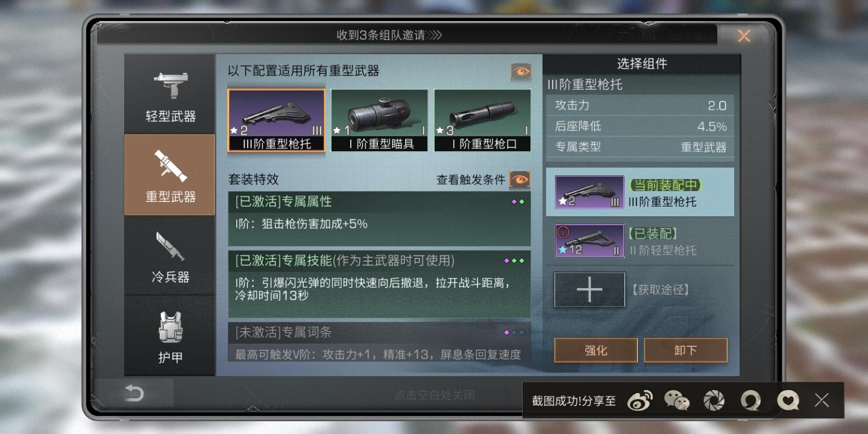Viewport: 868px width, 434px height.
Task: Select the III阶重型枪托 component slot
Action: 277,121
